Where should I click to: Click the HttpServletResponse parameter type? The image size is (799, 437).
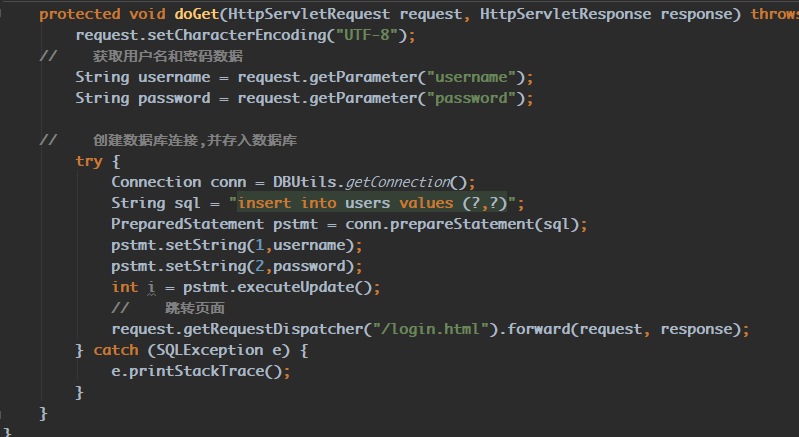click(x=565, y=14)
